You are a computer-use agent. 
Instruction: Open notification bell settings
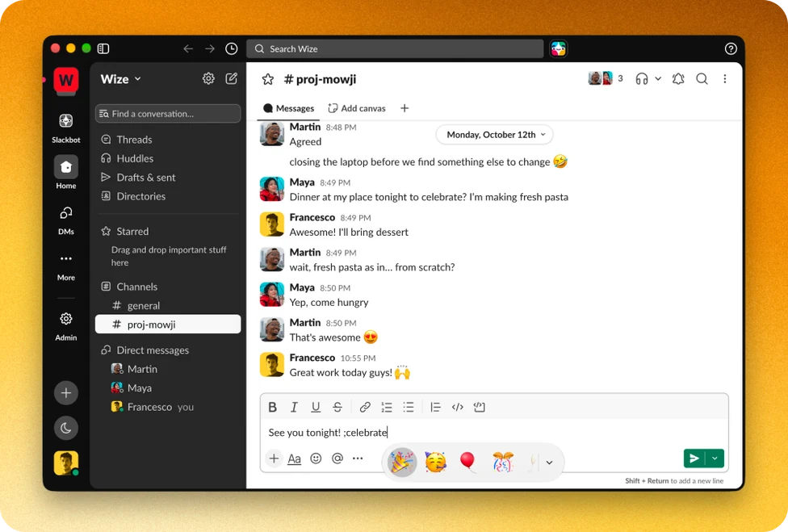pyautogui.click(x=678, y=79)
